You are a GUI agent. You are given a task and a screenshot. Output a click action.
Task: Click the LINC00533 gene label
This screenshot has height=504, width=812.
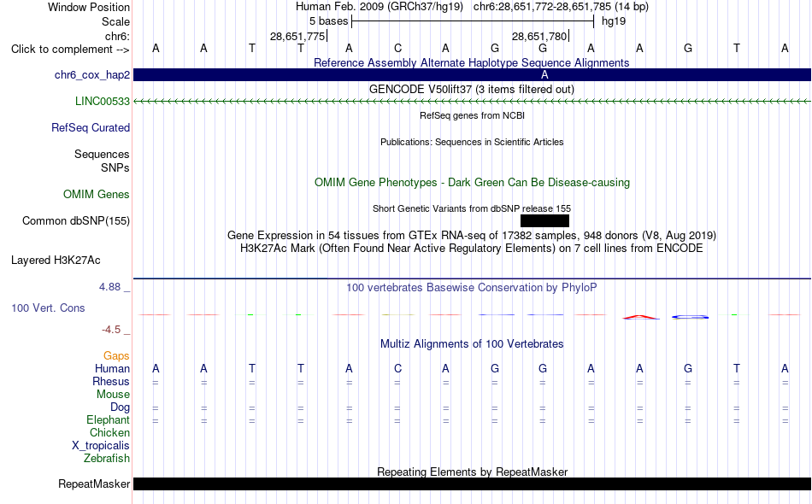point(103,102)
